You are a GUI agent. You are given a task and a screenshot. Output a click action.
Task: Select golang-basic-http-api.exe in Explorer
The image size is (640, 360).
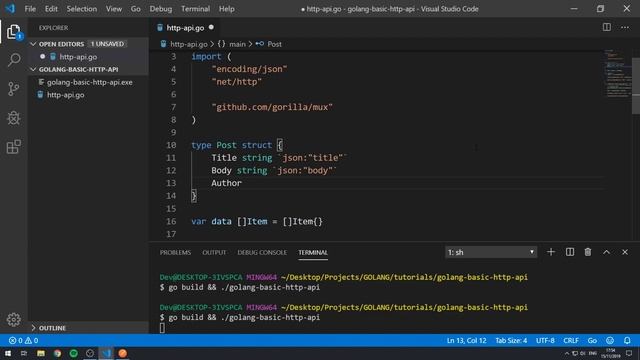pos(89,82)
